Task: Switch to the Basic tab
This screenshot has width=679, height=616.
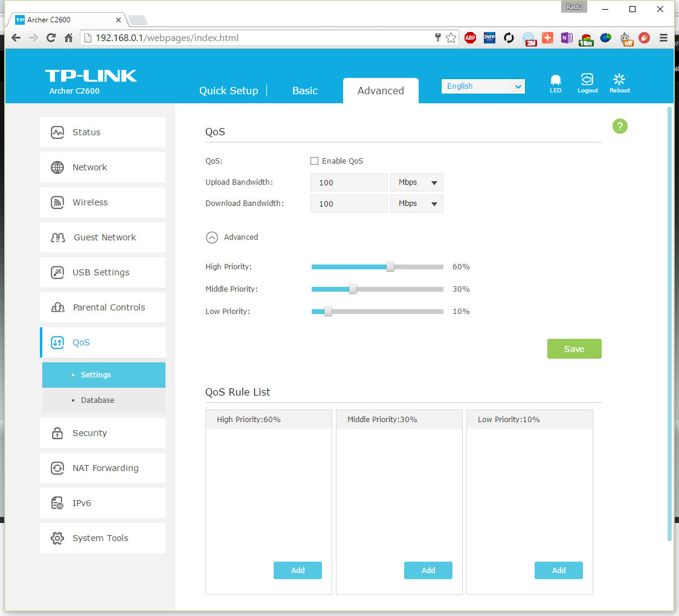Action: pos(304,91)
